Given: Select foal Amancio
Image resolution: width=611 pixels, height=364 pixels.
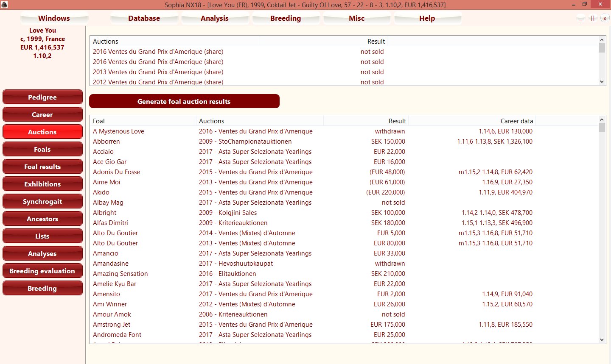Looking at the screenshot, I should (x=105, y=253).
